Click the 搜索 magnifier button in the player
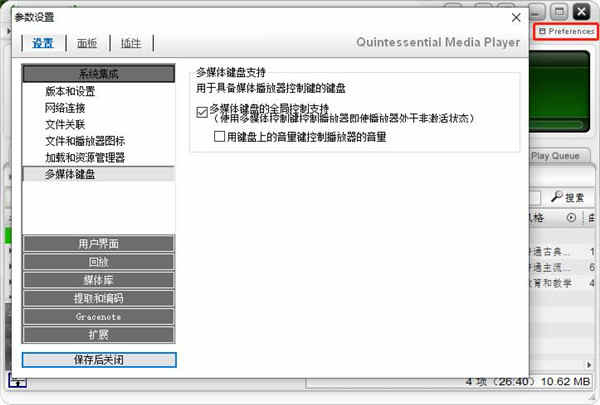600x405 pixels. 567,197
